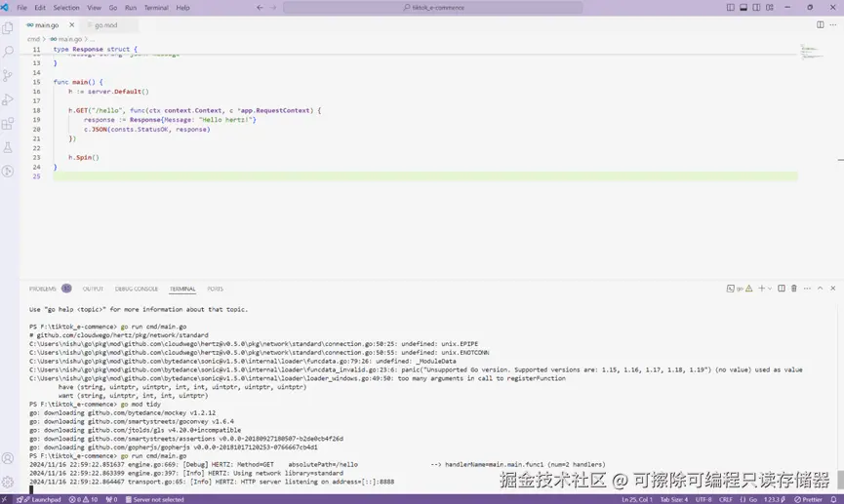Open notifications bell in status bar

point(833,499)
